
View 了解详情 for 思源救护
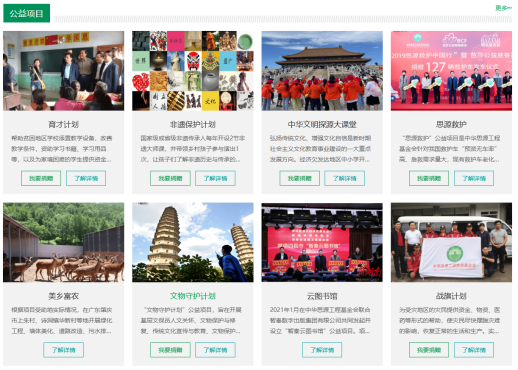tap(474, 178)
